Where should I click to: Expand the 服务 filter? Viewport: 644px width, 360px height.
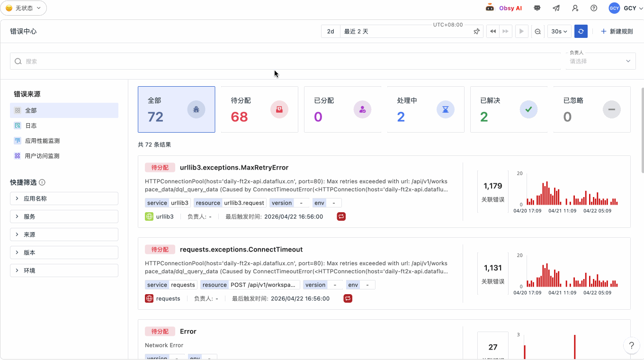click(64, 216)
